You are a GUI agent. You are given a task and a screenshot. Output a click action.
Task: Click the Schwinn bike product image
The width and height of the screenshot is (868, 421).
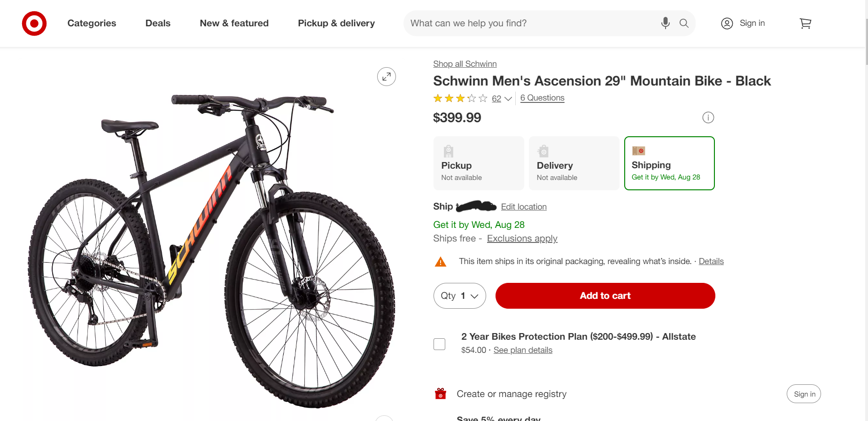(x=211, y=244)
